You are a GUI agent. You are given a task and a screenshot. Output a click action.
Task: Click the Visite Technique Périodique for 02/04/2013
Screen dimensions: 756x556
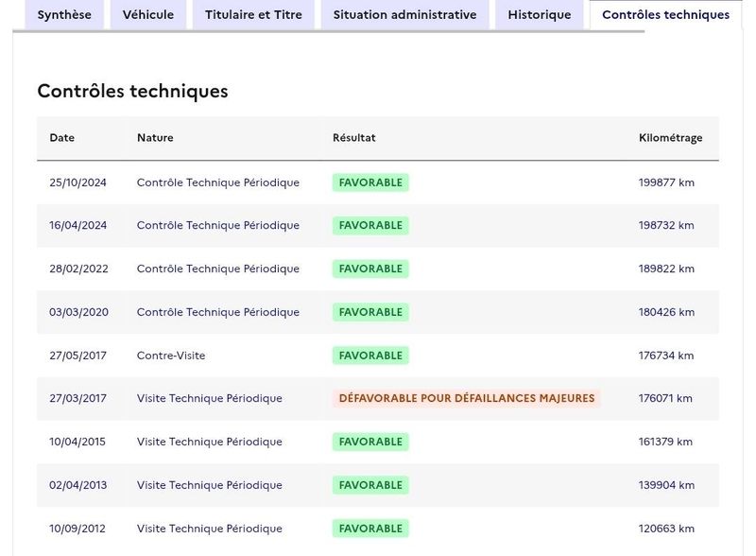[209, 485]
